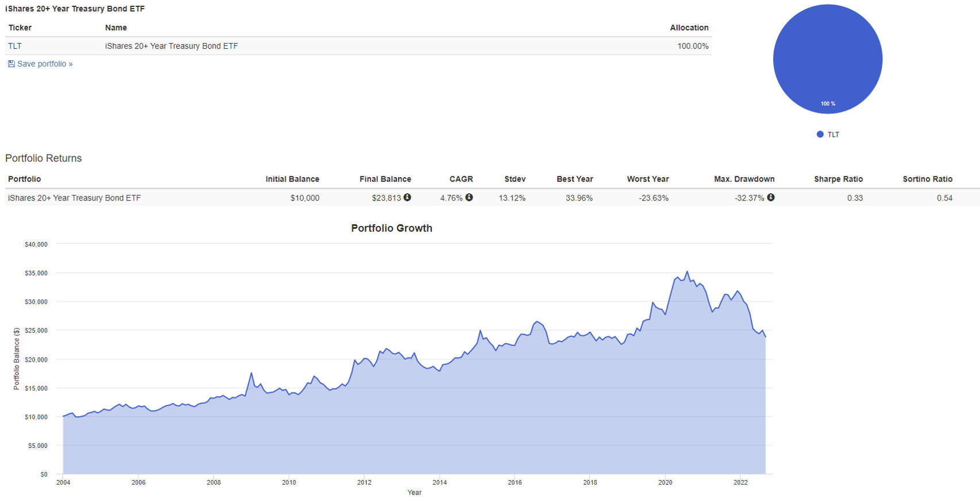980x503 pixels.
Task: Click the Final Balance column header
Action: [385, 179]
